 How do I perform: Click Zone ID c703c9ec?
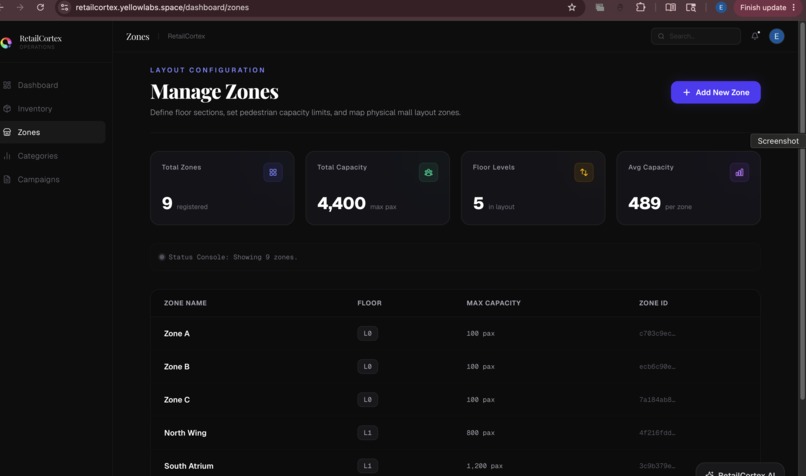coord(657,333)
